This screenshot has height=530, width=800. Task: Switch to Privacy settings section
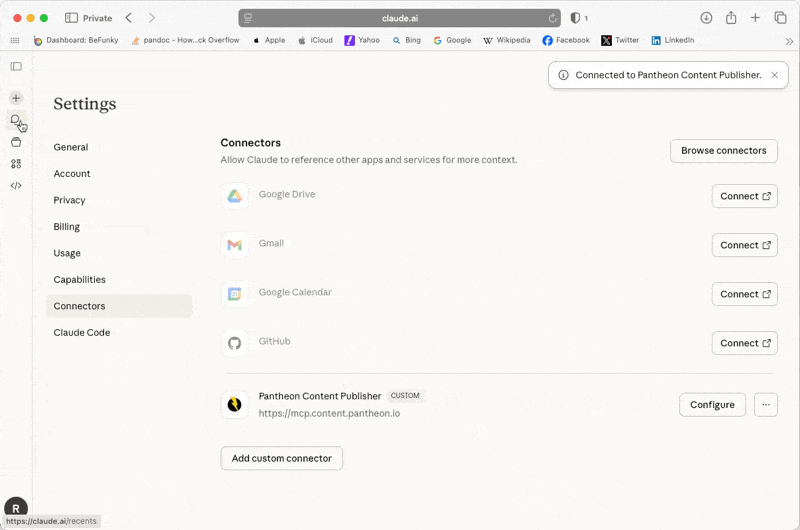tap(69, 200)
